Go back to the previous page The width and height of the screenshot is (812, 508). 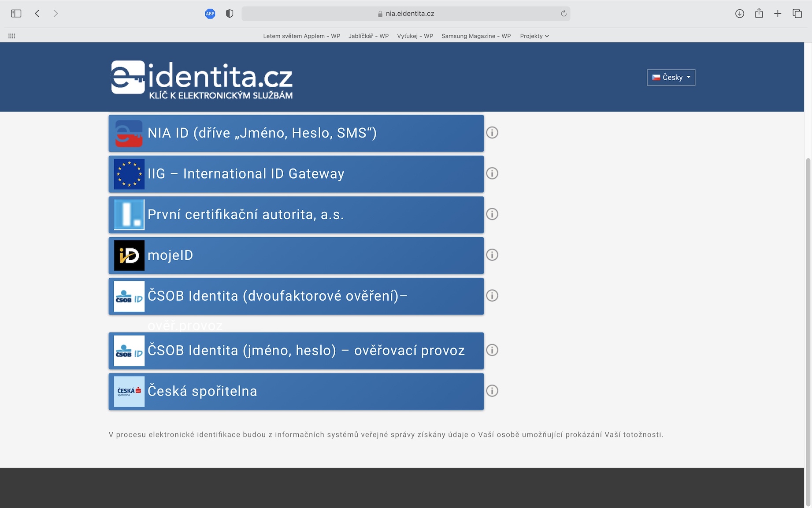click(x=37, y=14)
